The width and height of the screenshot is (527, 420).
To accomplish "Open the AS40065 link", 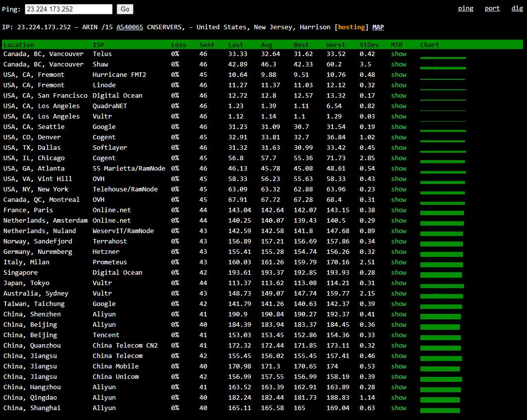I will (130, 27).
